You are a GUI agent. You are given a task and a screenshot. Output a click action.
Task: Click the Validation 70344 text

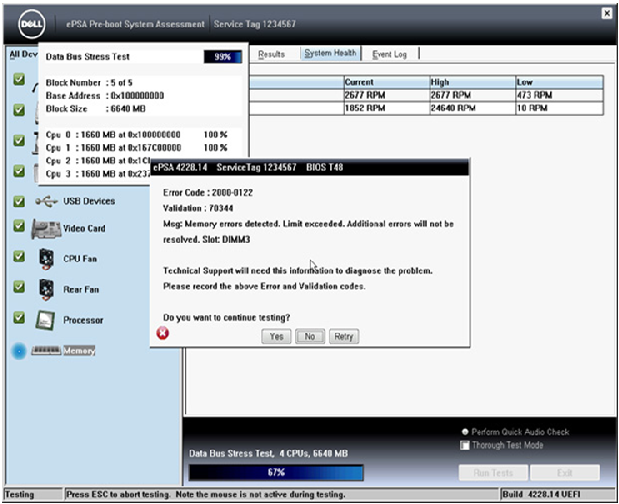pos(198,208)
